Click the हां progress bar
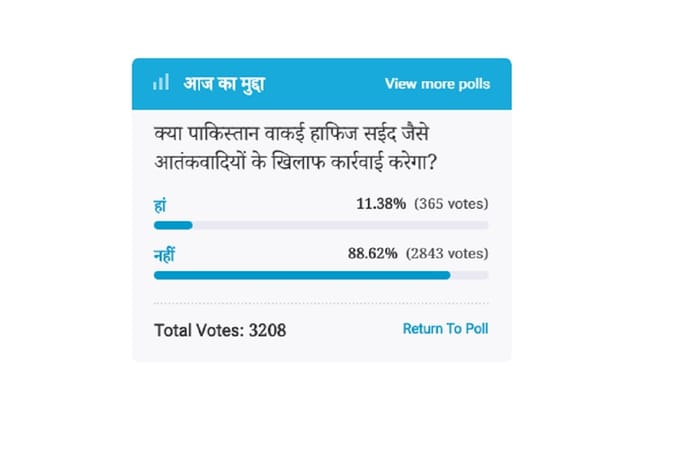This screenshot has width=674, height=449. pyautogui.click(x=321, y=226)
